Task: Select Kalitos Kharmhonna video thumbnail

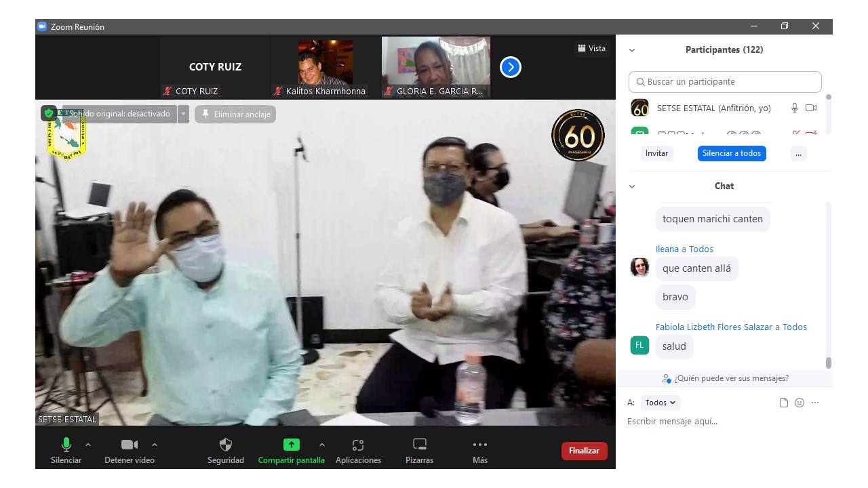Action: (325, 67)
